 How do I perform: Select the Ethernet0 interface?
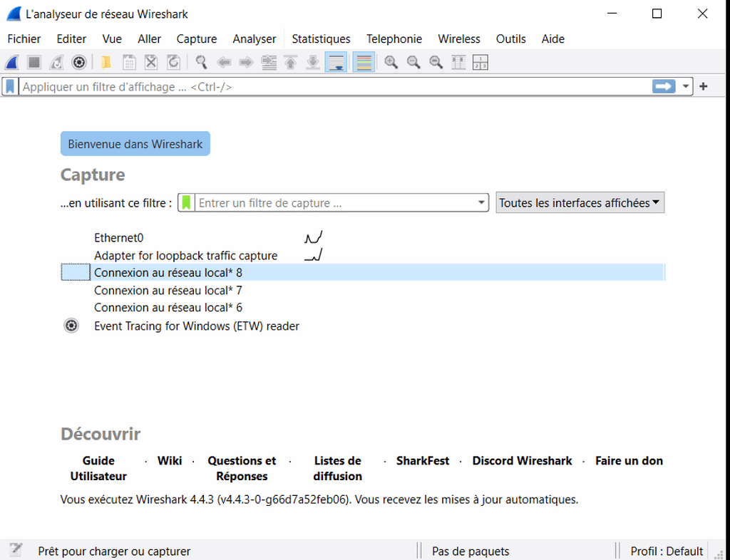coord(118,238)
